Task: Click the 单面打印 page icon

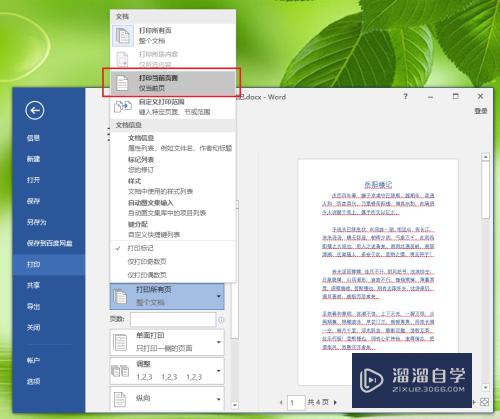Action: tap(120, 342)
